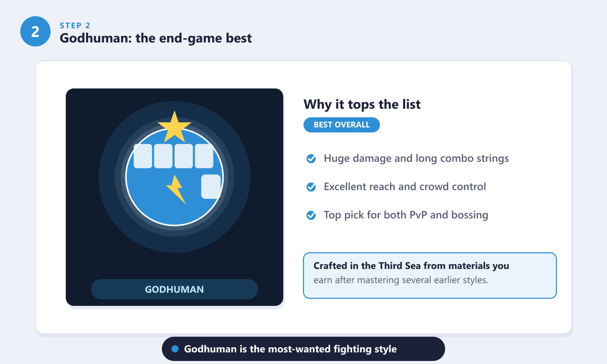This screenshot has height=364, width=607.
Task: Click the Godhuman illustration thumbnail
Action: coord(175,197)
